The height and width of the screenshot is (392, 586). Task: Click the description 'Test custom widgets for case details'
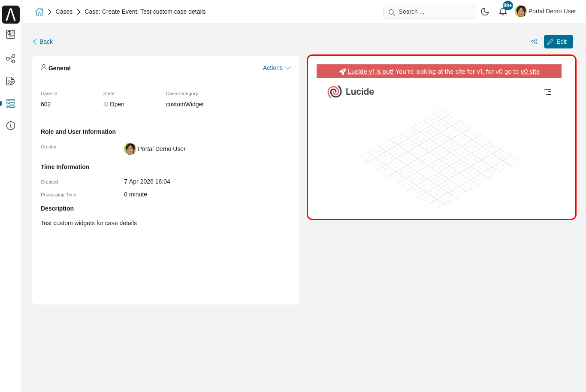click(x=89, y=223)
